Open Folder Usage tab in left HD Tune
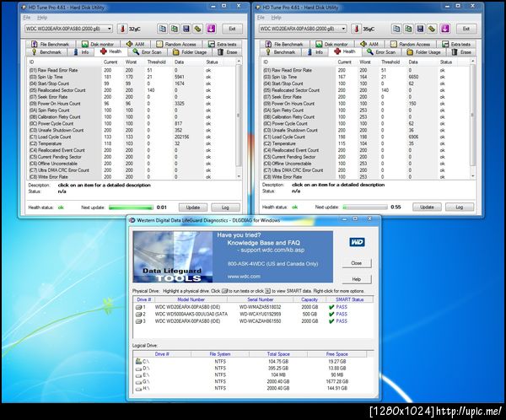The width and height of the screenshot is (506, 420). coord(190,52)
